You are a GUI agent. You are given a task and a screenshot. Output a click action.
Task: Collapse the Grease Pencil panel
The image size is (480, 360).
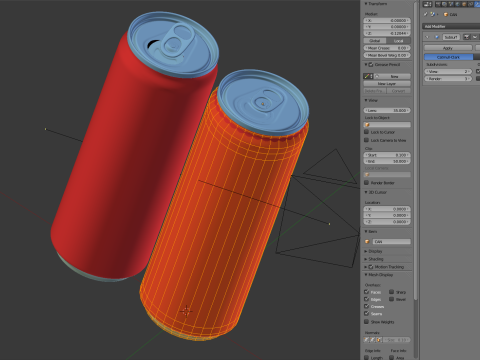point(366,64)
